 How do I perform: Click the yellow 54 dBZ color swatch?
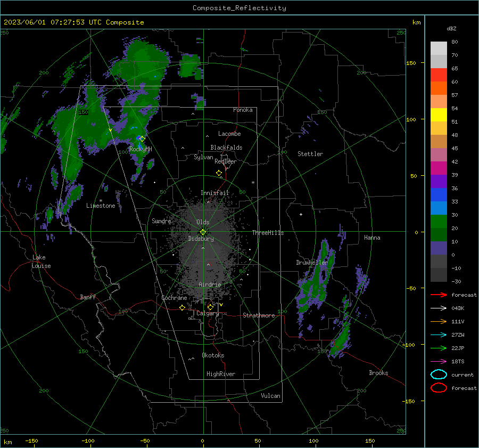pyautogui.click(x=439, y=115)
